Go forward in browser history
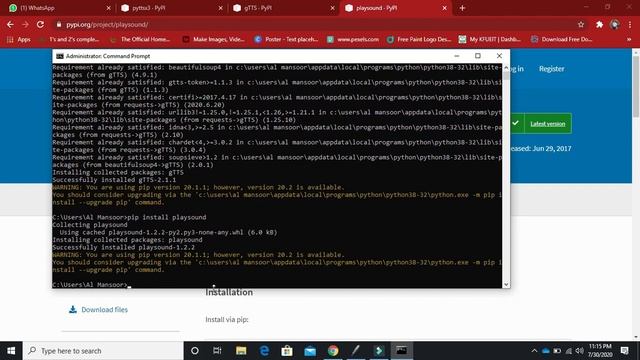 pos(25,24)
